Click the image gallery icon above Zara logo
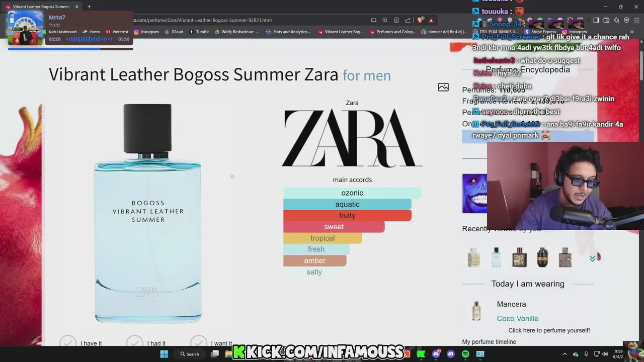This screenshot has width=644, height=362. (x=443, y=87)
